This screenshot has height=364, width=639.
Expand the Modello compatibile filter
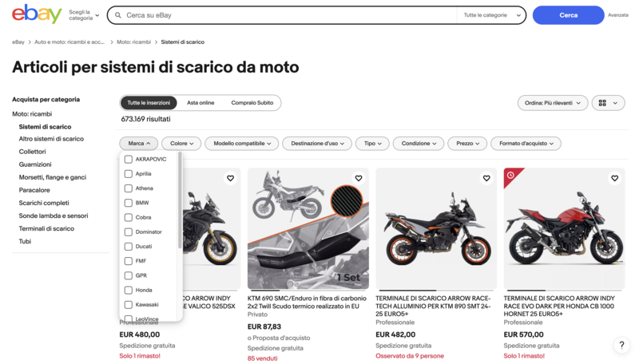pos(242,144)
